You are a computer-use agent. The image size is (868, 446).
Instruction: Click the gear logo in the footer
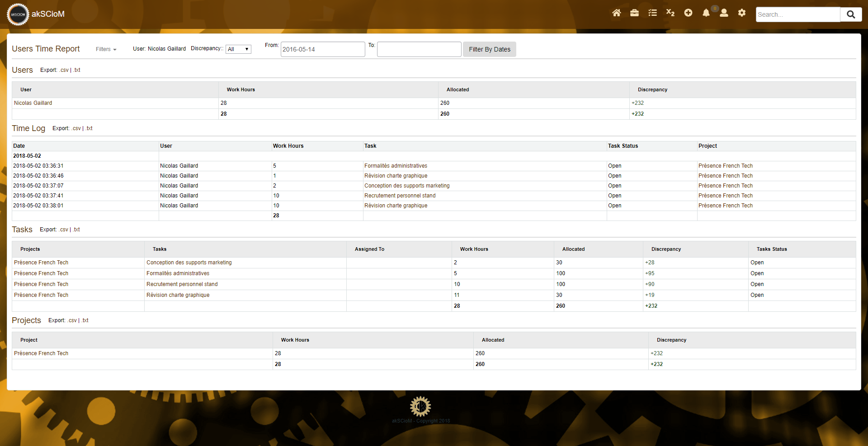[x=420, y=406]
